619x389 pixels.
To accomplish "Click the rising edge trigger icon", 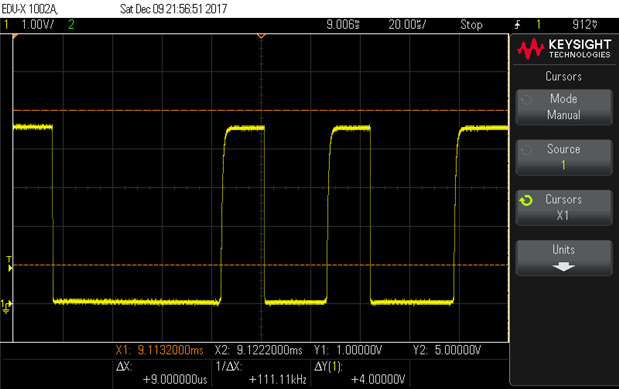I will pos(517,25).
